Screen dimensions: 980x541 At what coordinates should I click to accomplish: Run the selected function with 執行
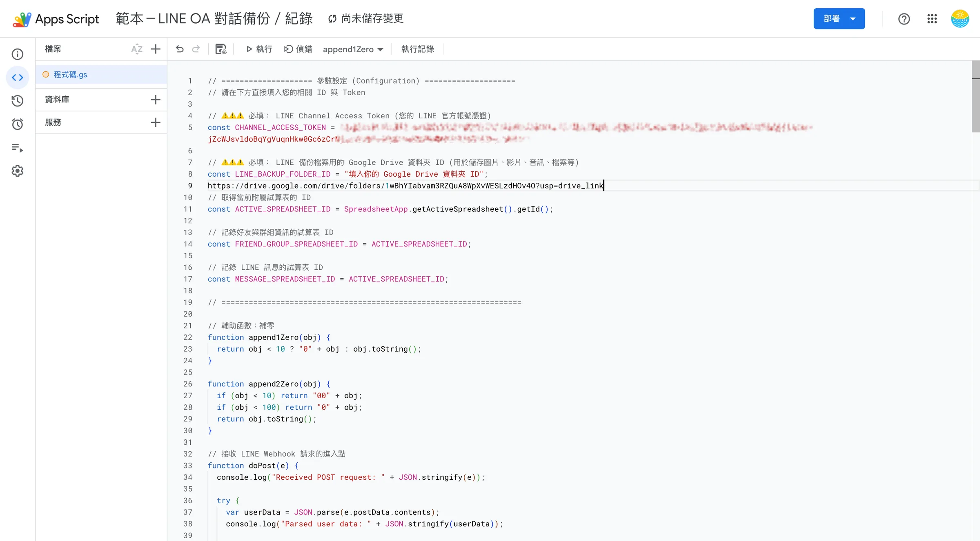(259, 49)
